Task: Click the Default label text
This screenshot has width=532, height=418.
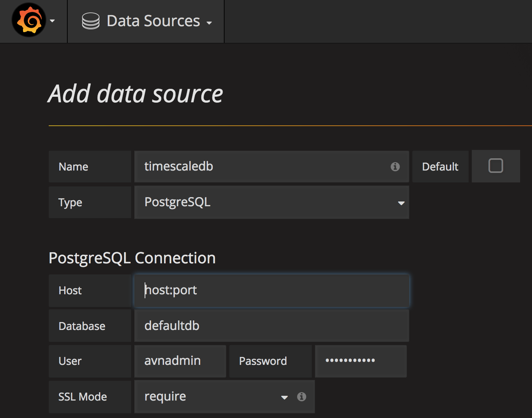Action: (440, 167)
